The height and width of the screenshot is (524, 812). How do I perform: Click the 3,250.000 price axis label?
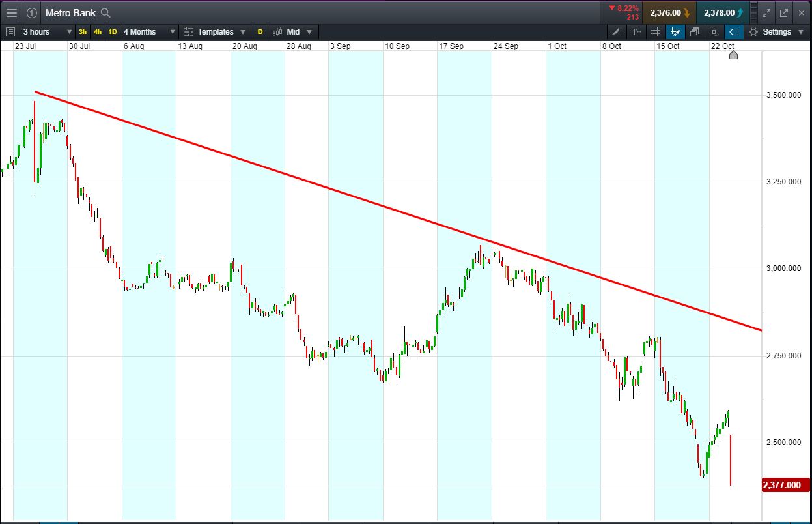coord(783,182)
